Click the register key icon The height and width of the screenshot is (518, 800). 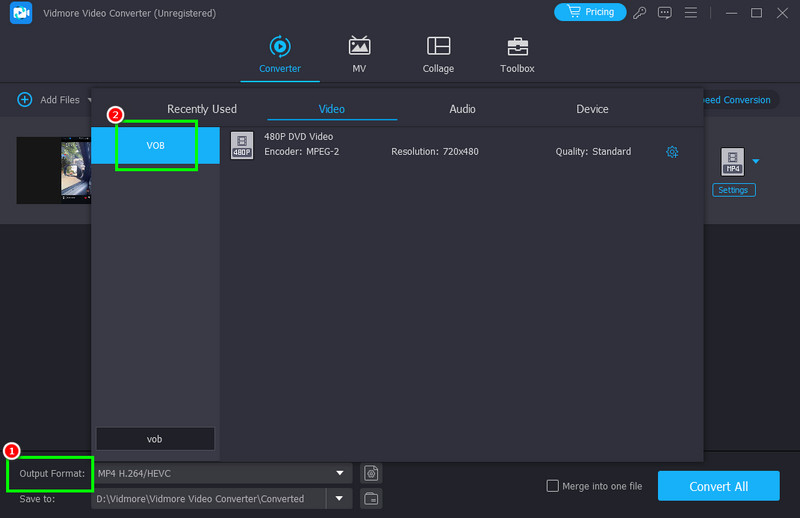640,13
